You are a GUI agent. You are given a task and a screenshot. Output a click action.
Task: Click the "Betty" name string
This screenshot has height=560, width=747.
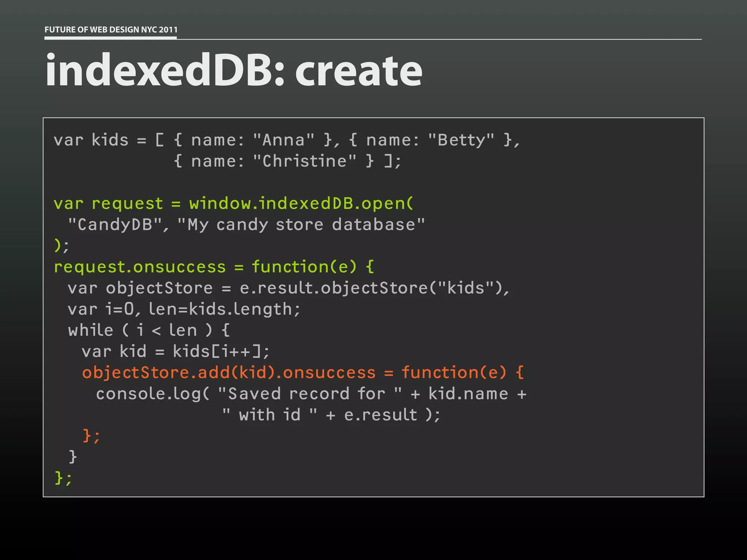coord(461,140)
